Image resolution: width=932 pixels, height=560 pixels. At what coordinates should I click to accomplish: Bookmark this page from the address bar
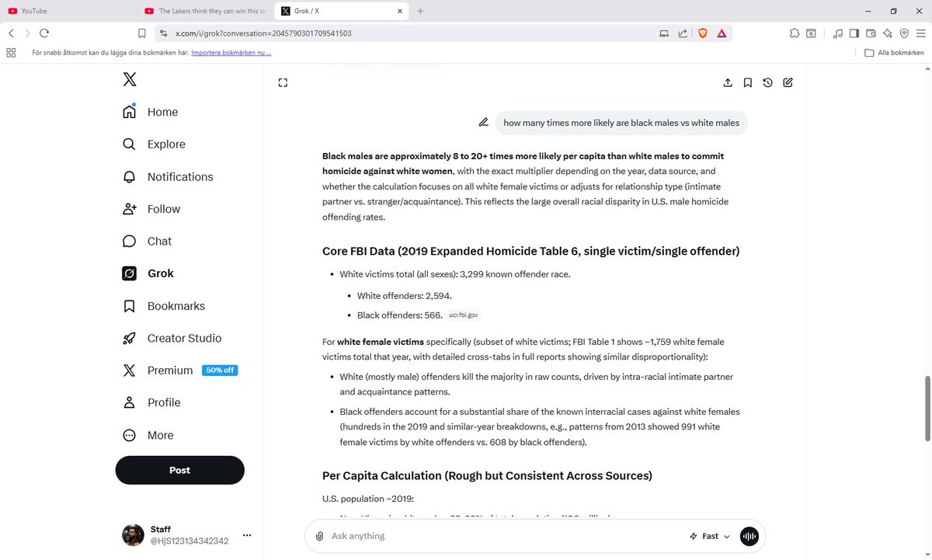141,33
